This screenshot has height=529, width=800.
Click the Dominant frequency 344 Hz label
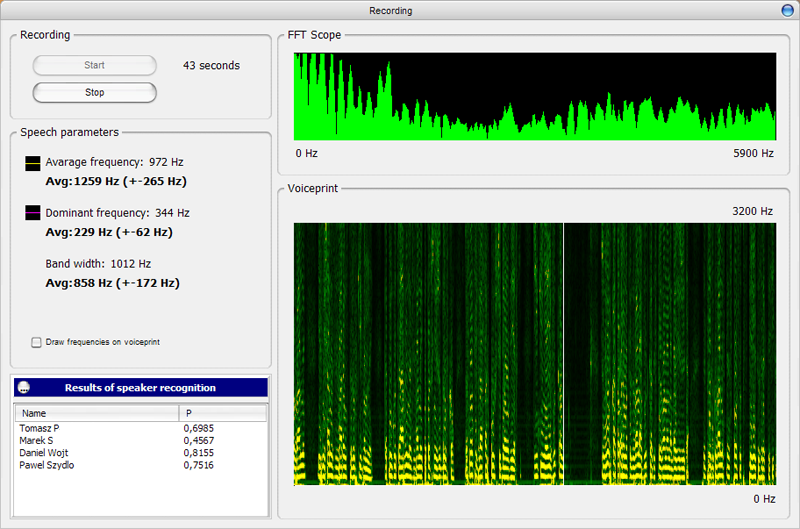117,213
